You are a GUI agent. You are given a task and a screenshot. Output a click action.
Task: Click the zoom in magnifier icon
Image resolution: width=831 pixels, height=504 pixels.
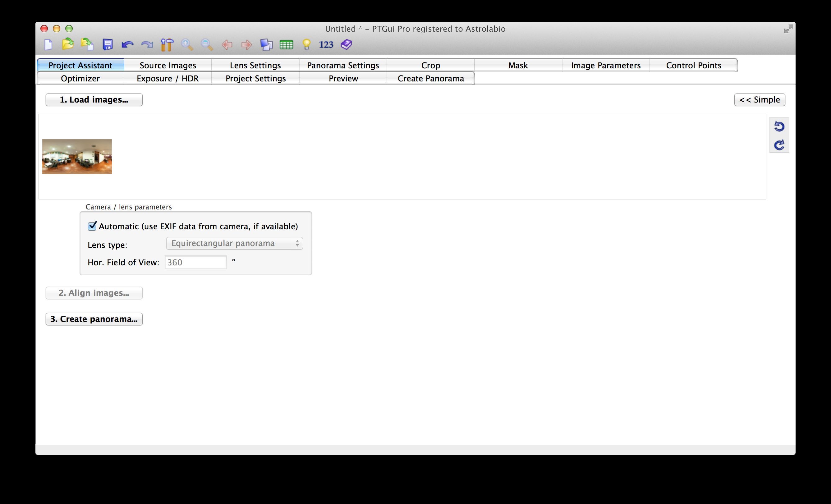(187, 44)
